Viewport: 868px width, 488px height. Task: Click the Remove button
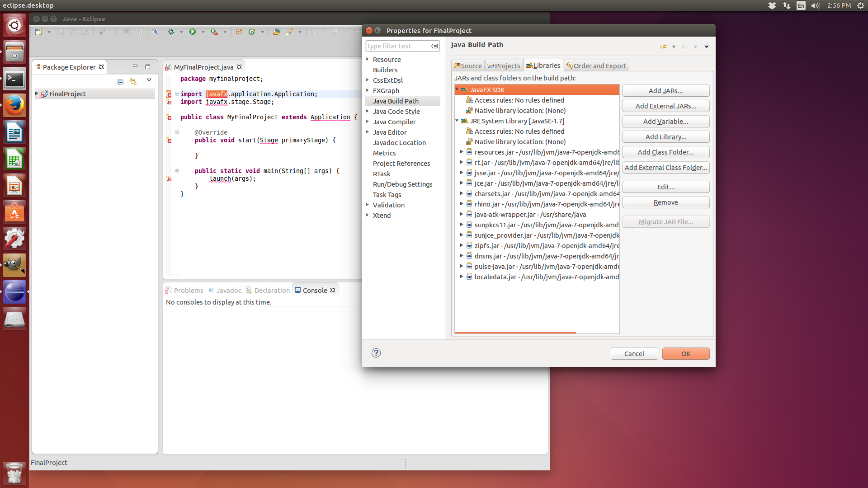665,202
